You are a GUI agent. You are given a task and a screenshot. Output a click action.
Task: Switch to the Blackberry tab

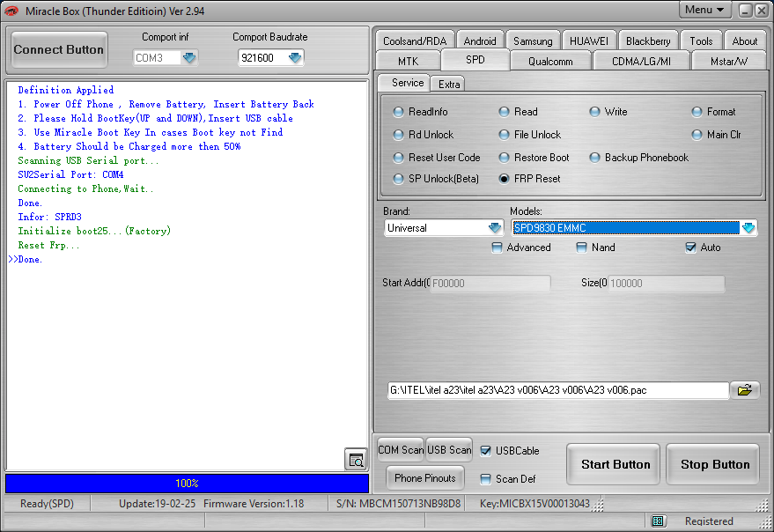648,41
